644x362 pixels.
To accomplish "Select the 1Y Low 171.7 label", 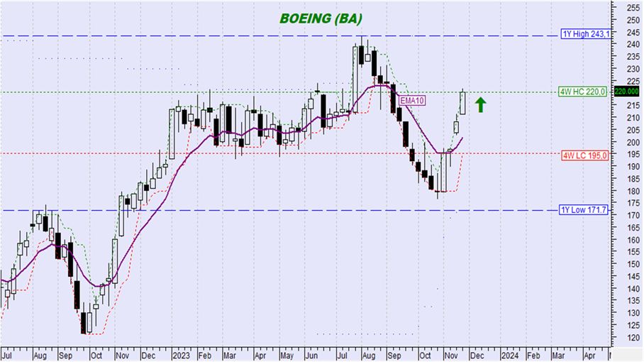I will click(x=584, y=210).
